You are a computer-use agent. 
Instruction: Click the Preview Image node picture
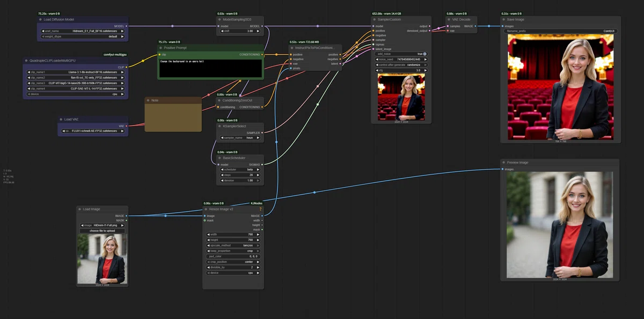[x=560, y=224]
